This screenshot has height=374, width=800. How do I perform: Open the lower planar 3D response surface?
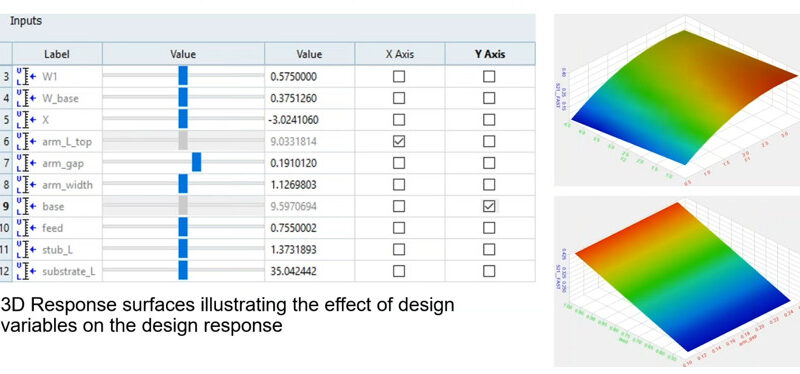[x=677, y=281]
